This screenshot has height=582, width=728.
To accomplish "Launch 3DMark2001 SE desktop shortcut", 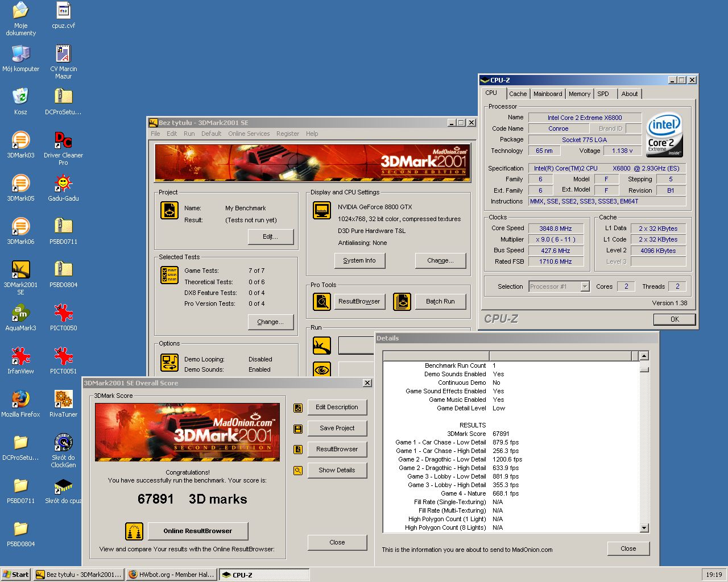I will (20, 277).
